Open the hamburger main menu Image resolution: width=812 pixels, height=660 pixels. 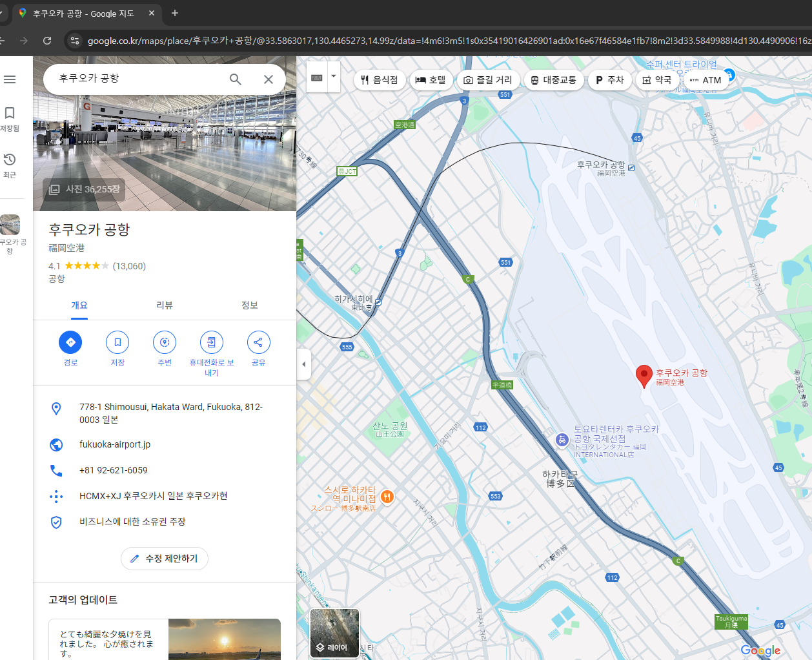(9, 79)
